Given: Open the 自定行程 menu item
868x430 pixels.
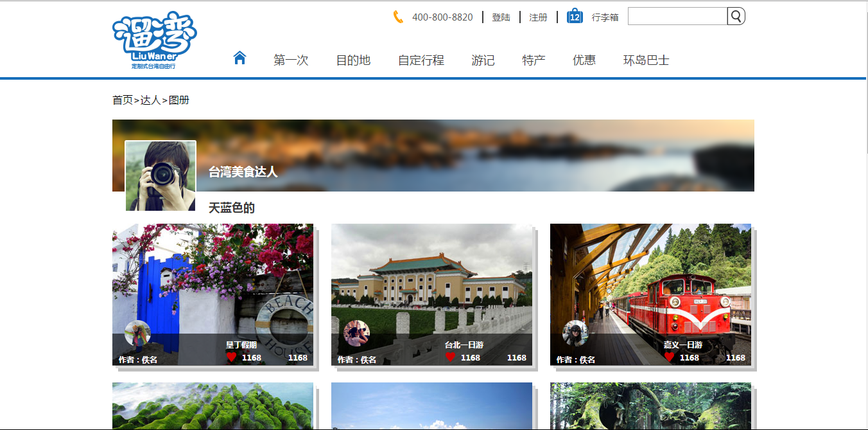Looking at the screenshot, I should pos(421,60).
